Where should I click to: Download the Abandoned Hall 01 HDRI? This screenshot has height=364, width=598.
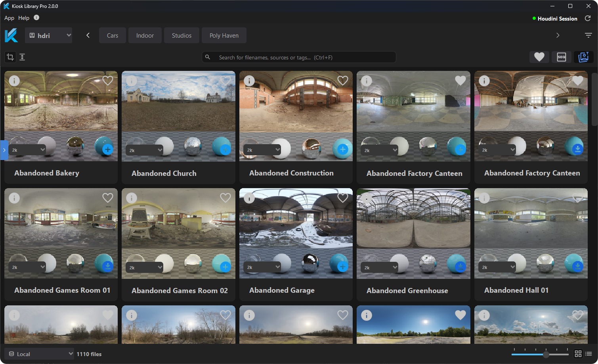click(x=577, y=266)
